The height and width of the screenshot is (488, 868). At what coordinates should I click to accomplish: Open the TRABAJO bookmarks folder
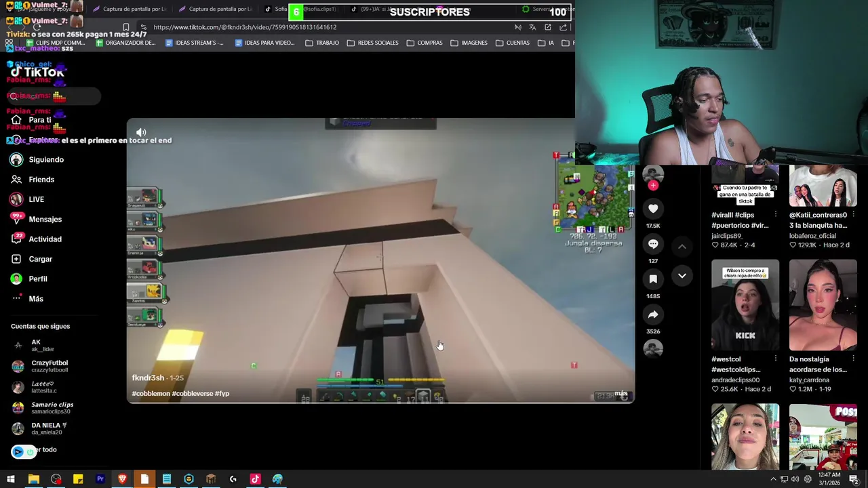[322, 43]
